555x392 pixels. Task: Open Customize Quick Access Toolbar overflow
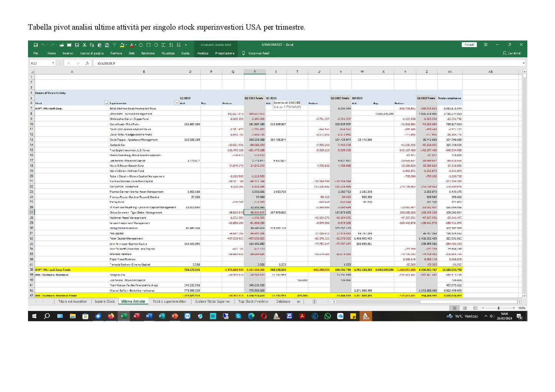[x=186, y=45]
